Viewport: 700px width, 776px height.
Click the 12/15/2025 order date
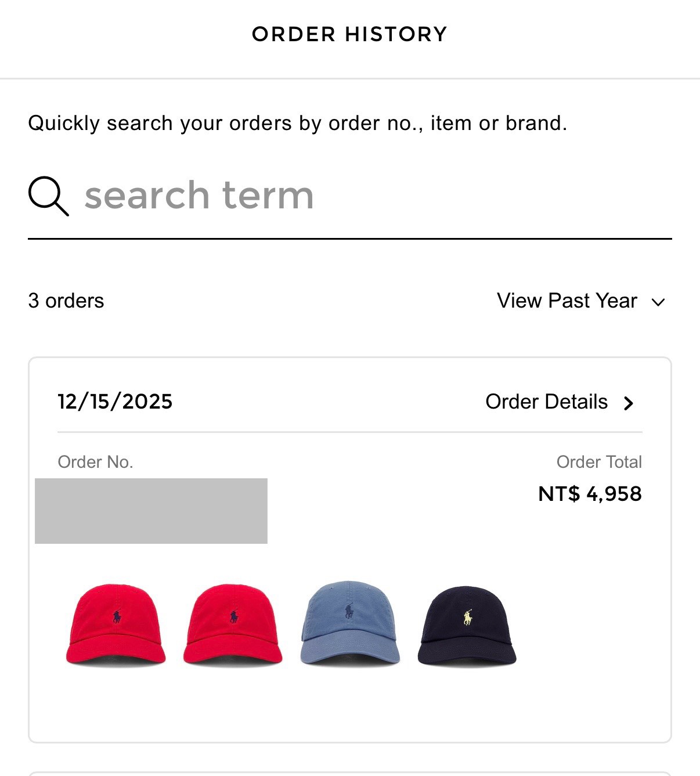115,402
